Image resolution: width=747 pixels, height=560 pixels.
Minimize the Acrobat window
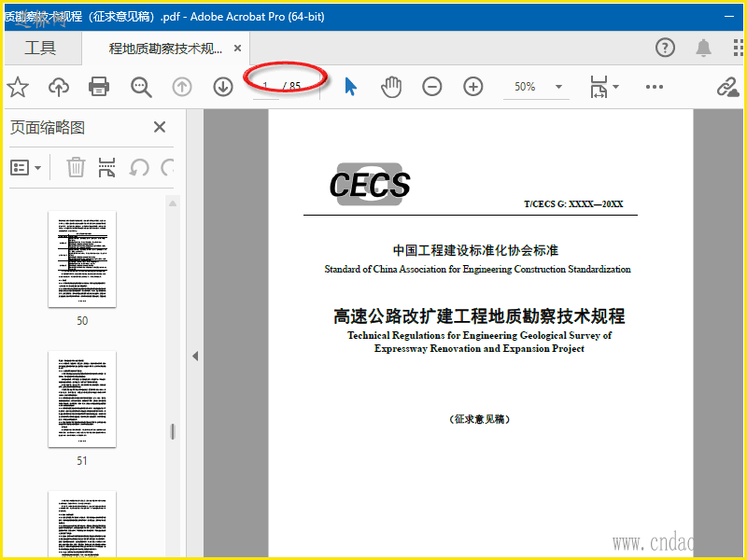(729, 17)
